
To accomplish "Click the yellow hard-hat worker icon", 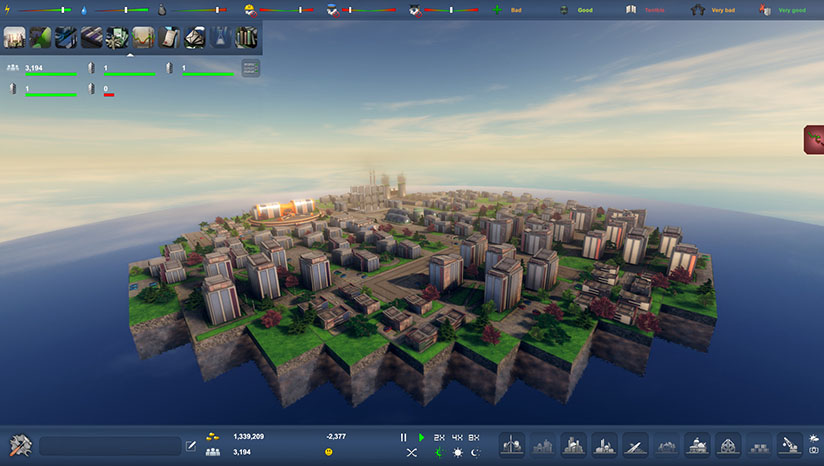I will click(x=250, y=9).
